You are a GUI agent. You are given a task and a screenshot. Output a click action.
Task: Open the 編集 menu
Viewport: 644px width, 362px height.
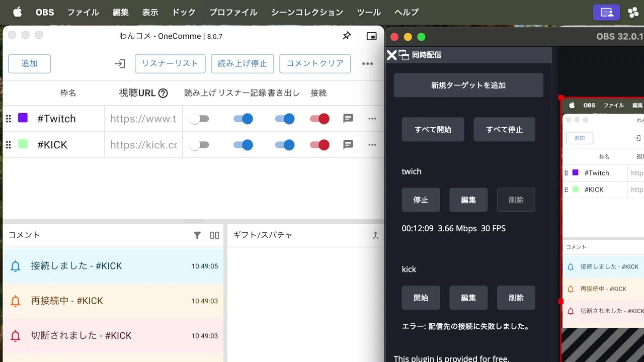(121, 12)
